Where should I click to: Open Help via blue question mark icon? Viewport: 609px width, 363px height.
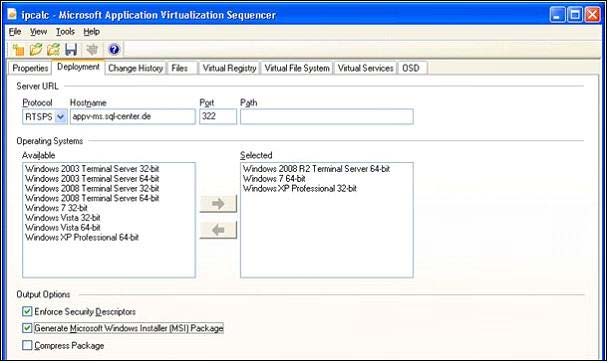point(114,50)
